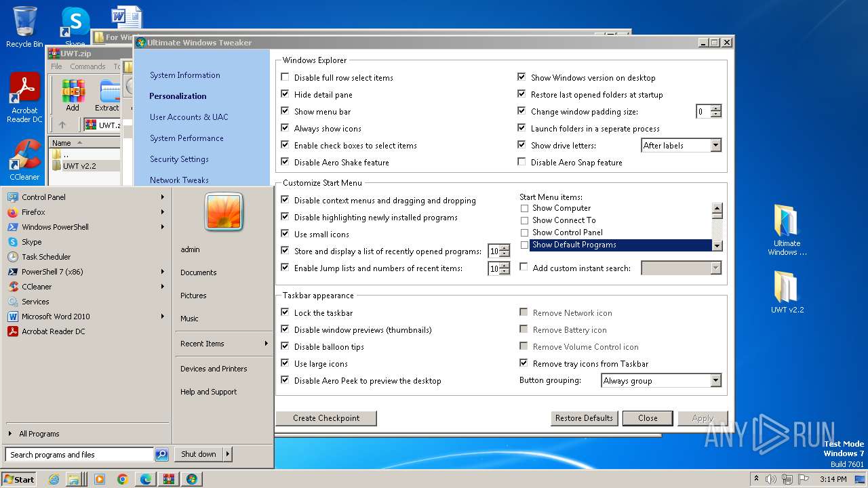Expand CCleaner jump list arrow
Viewport: 868px width, 488px height.
(x=163, y=287)
